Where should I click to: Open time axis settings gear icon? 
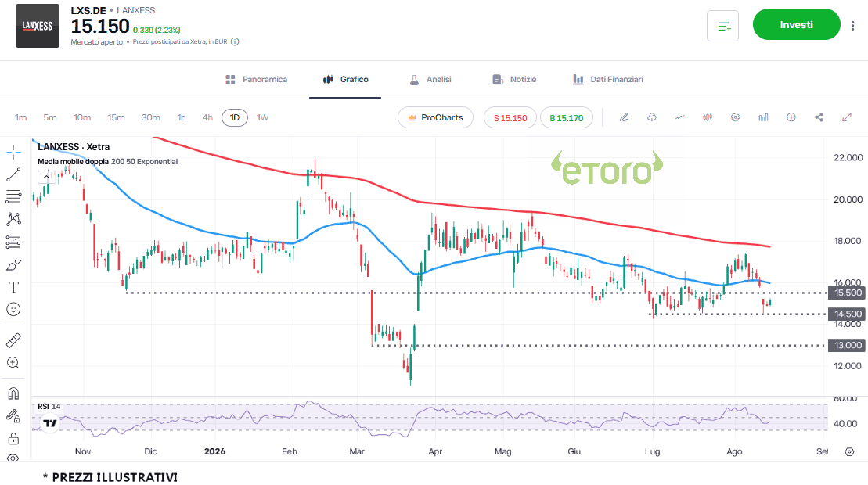850,452
